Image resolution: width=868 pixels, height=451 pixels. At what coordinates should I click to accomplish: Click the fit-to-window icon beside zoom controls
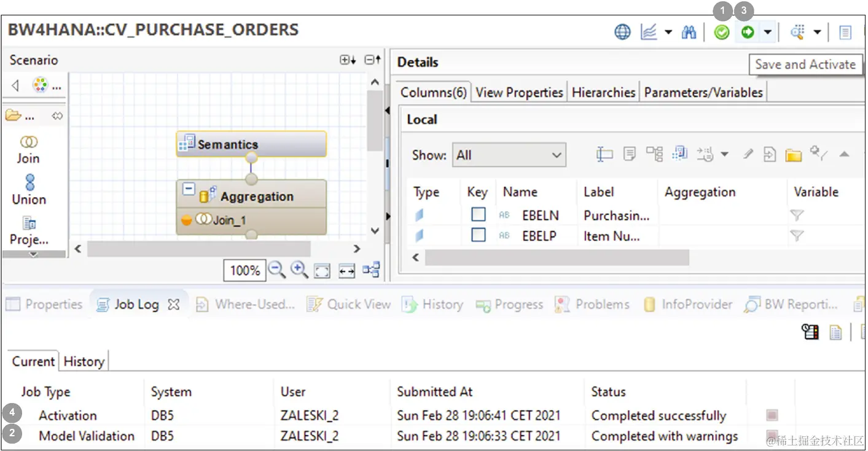pos(323,271)
